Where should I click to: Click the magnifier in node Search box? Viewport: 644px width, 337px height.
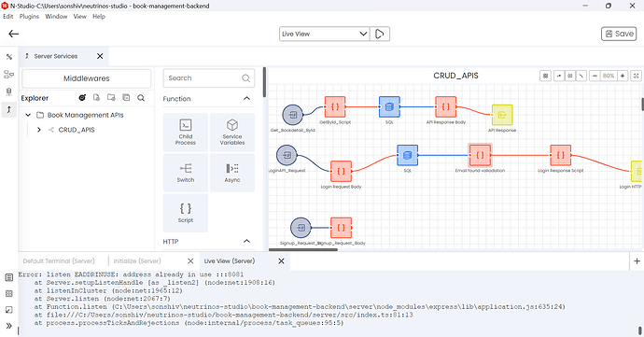click(x=245, y=78)
